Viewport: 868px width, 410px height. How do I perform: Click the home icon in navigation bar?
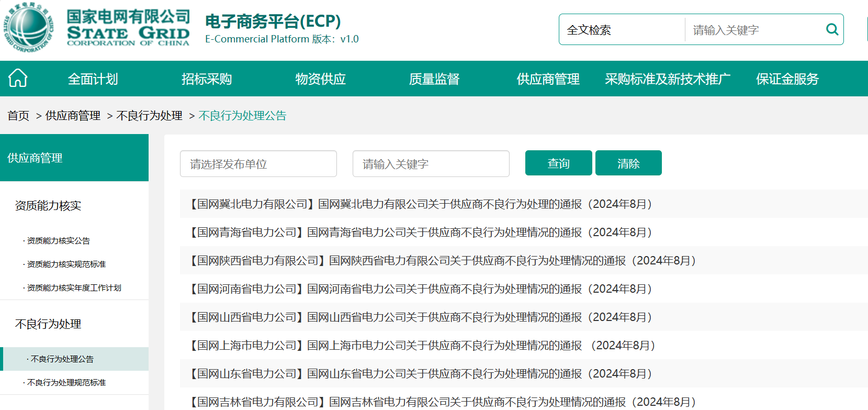point(18,79)
